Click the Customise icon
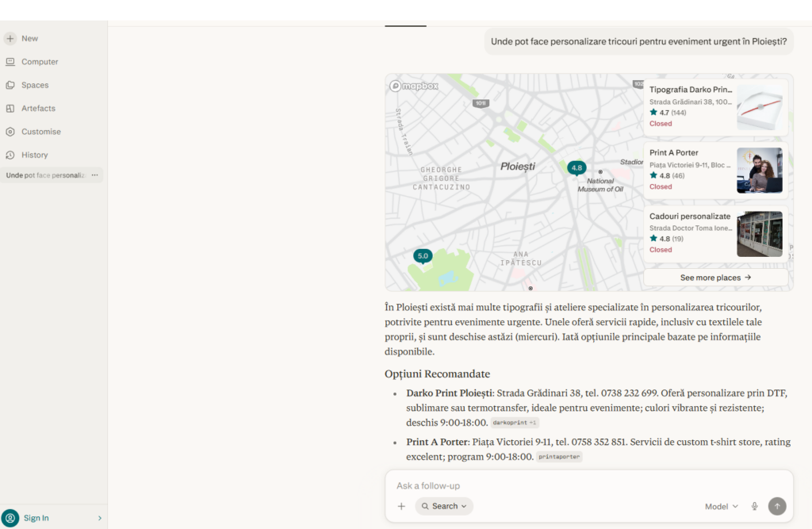Viewport: 812px width, 529px height. coord(10,132)
